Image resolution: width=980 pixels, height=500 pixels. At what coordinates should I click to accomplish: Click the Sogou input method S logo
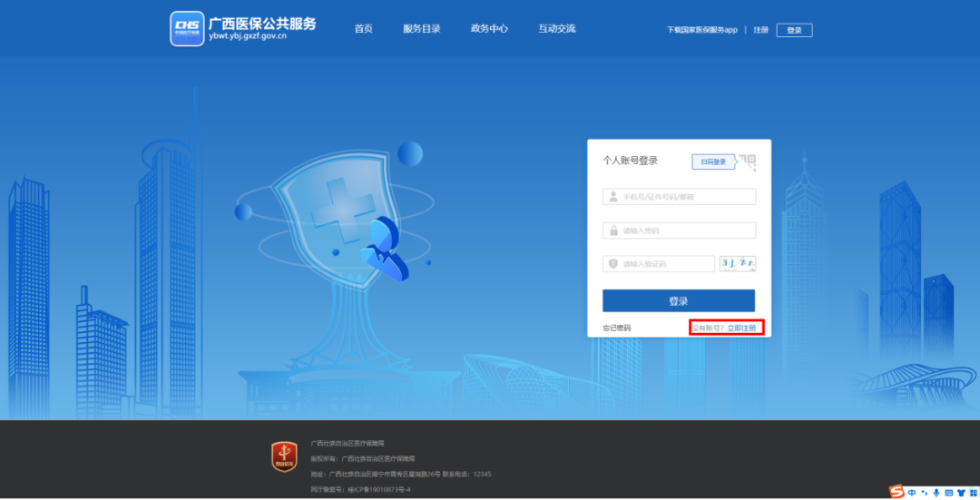[x=897, y=492]
